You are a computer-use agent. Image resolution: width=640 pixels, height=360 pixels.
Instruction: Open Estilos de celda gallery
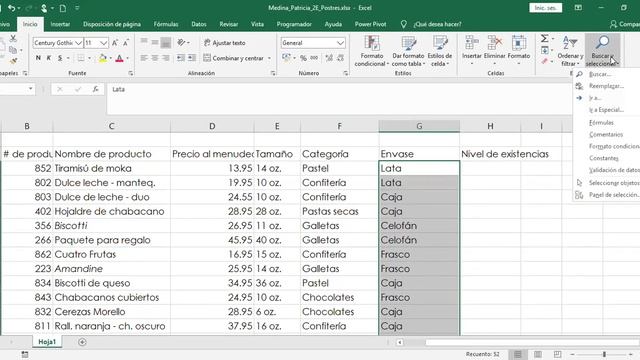(440, 51)
